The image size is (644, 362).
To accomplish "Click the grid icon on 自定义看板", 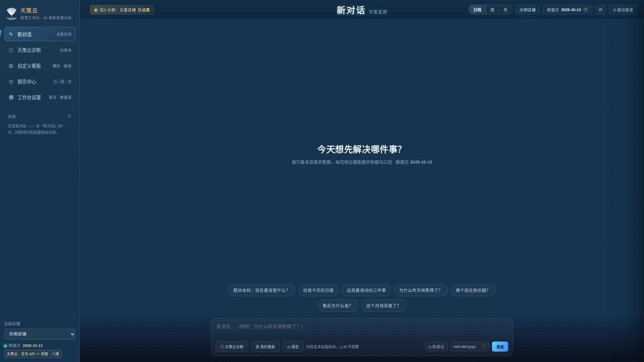I will coord(11,66).
